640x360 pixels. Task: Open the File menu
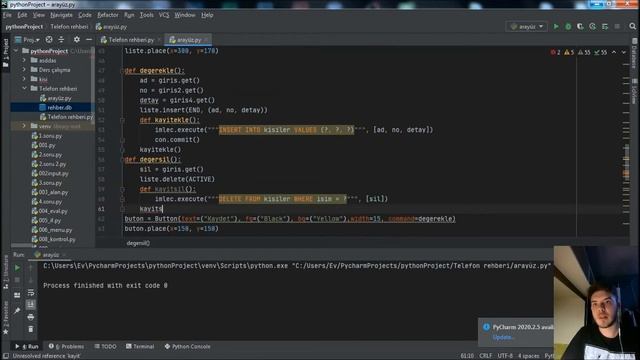pyautogui.click(x=7, y=15)
